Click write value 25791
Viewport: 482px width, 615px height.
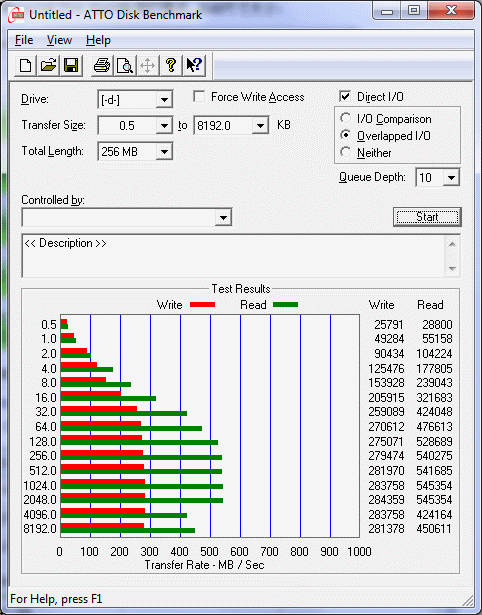(389, 325)
